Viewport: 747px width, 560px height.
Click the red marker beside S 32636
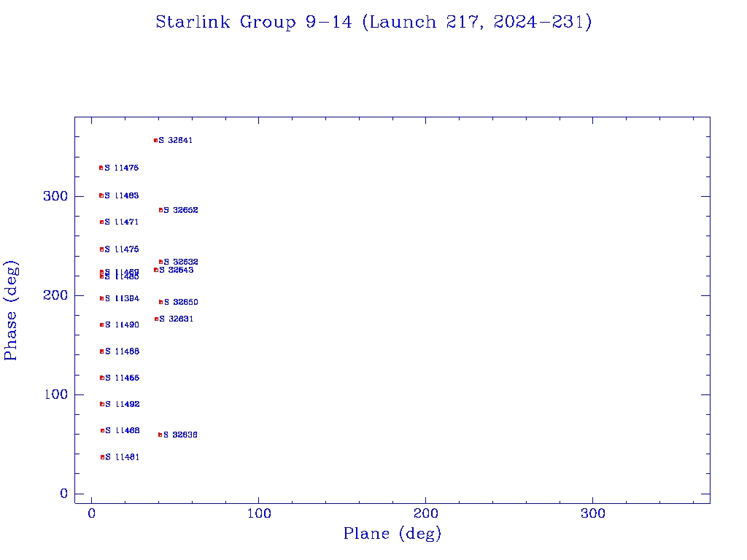[160, 435]
